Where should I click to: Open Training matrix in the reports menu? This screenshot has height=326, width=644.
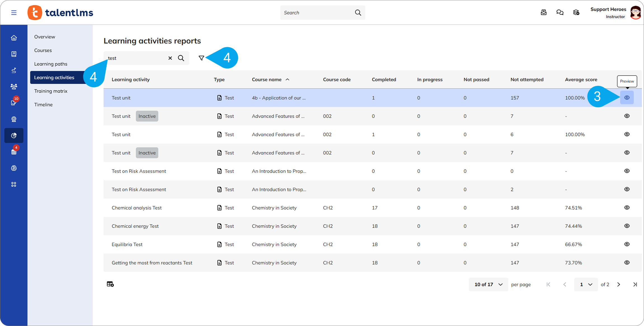pos(51,91)
